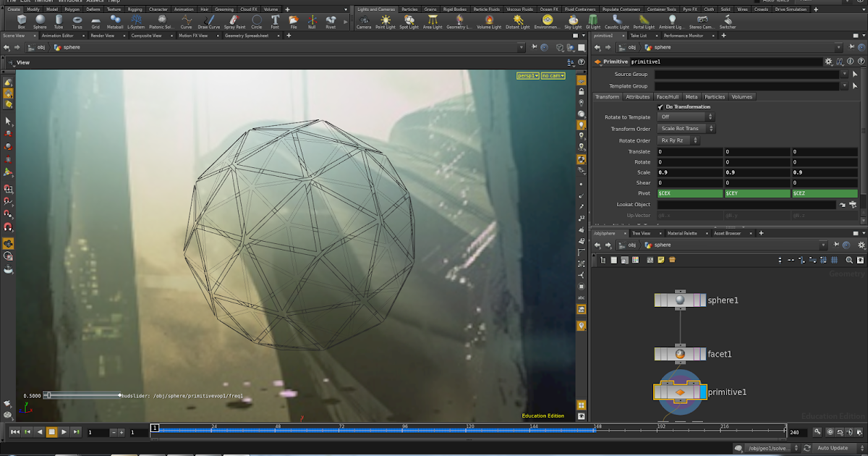The height and width of the screenshot is (456, 868).
Task: Open the Help menu
Action: (x=113, y=1)
